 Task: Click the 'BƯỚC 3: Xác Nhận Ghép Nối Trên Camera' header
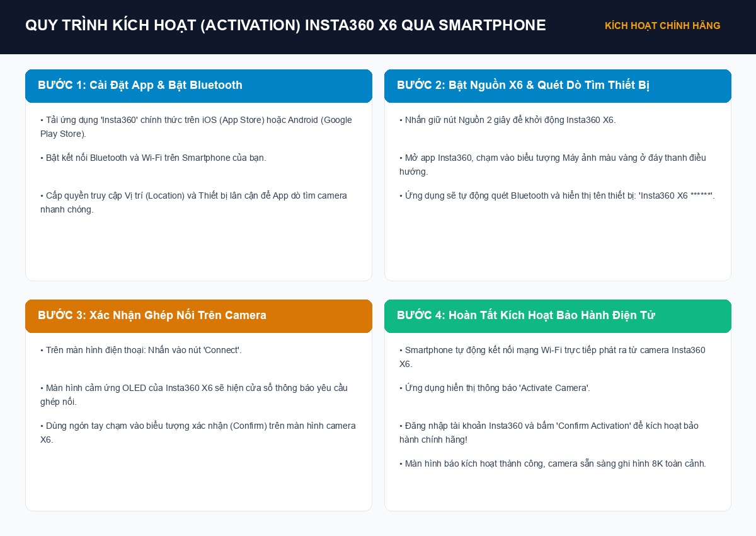[198, 316]
